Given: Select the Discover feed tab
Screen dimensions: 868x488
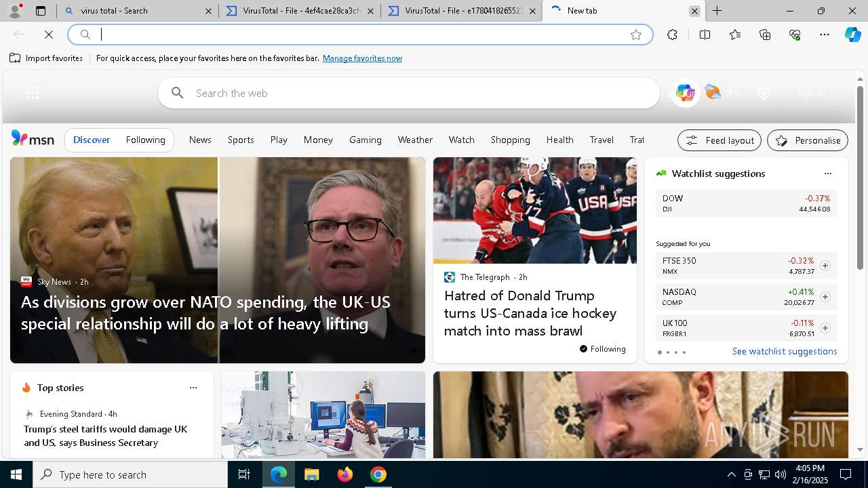Looking at the screenshot, I should pos(92,140).
